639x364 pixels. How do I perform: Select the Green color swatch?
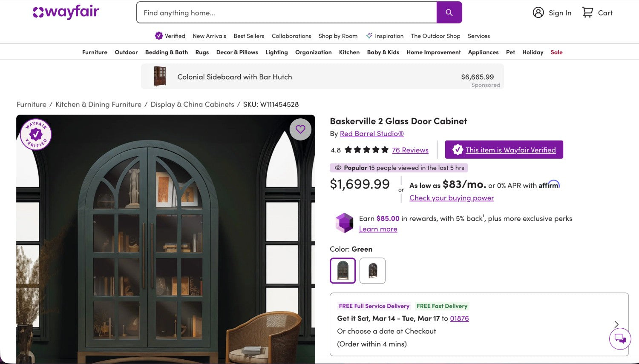point(343,271)
